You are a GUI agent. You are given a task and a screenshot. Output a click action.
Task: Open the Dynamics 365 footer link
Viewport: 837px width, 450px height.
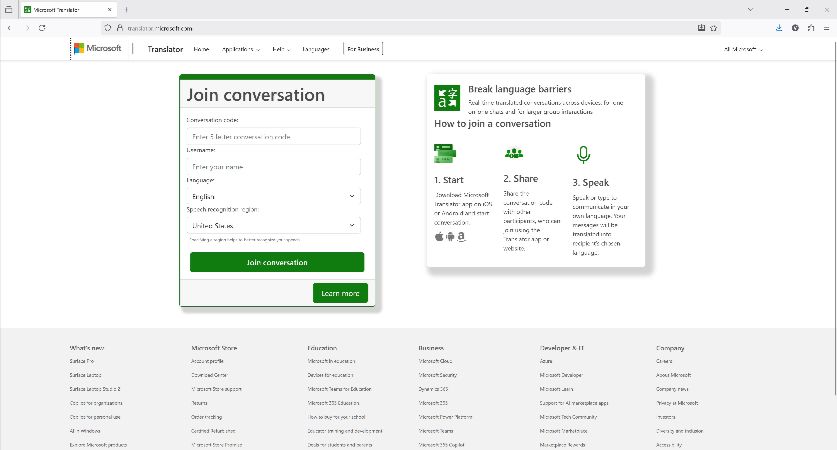(433, 389)
